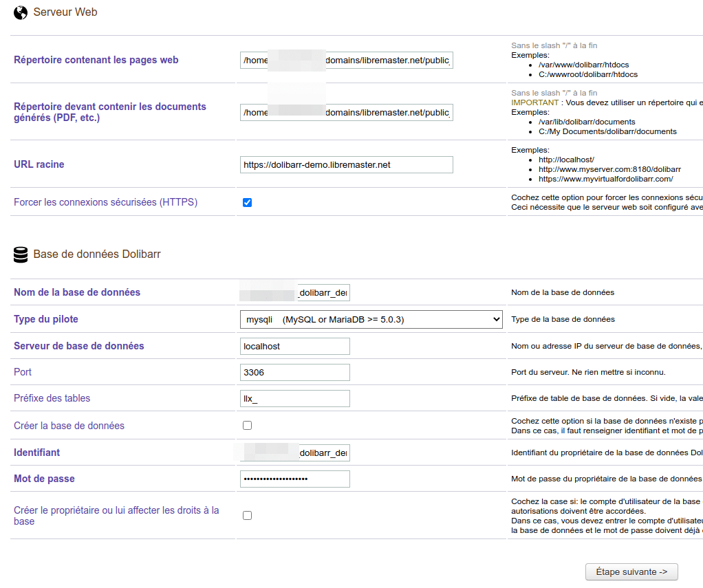The image size is (703, 588).
Task: Click the Type du pilote label
Action: [x=45, y=319]
